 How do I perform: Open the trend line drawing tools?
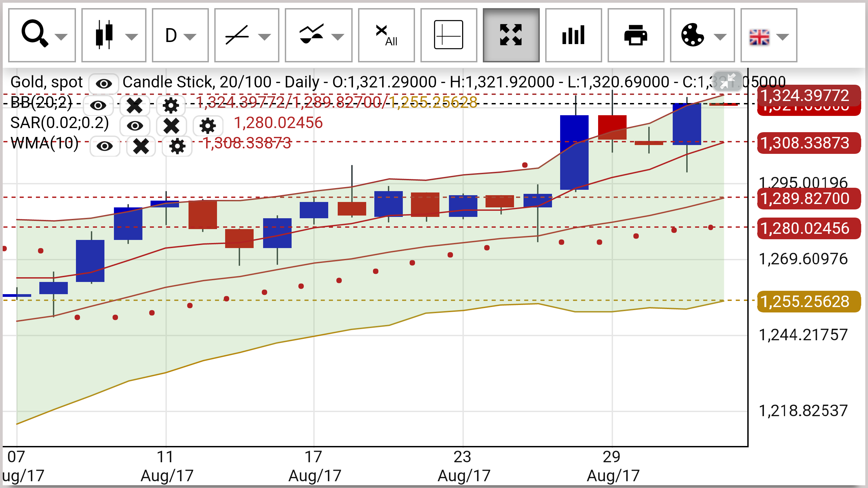[x=246, y=35]
